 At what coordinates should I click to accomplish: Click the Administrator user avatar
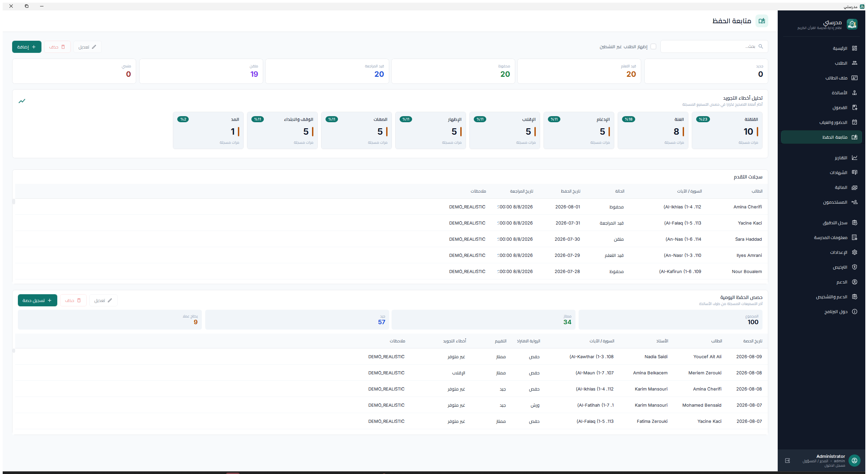coord(854,460)
